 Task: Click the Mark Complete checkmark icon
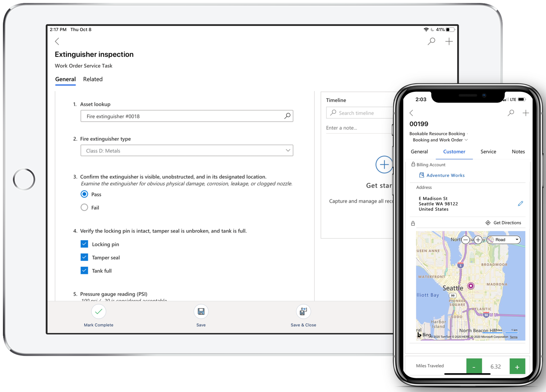coord(99,312)
